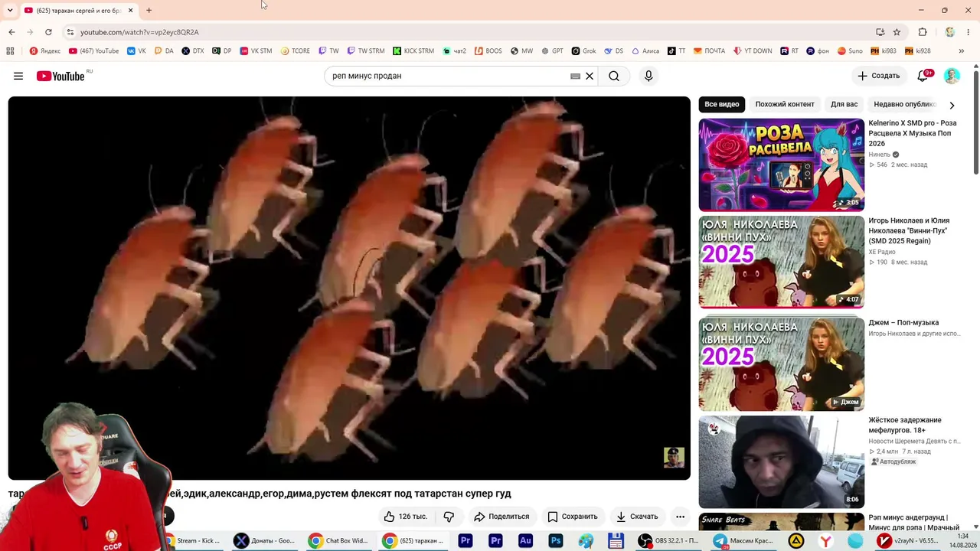Screen dimensions: 980x551
Task: Reload the page with the refresh button
Action: click(48, 32)
